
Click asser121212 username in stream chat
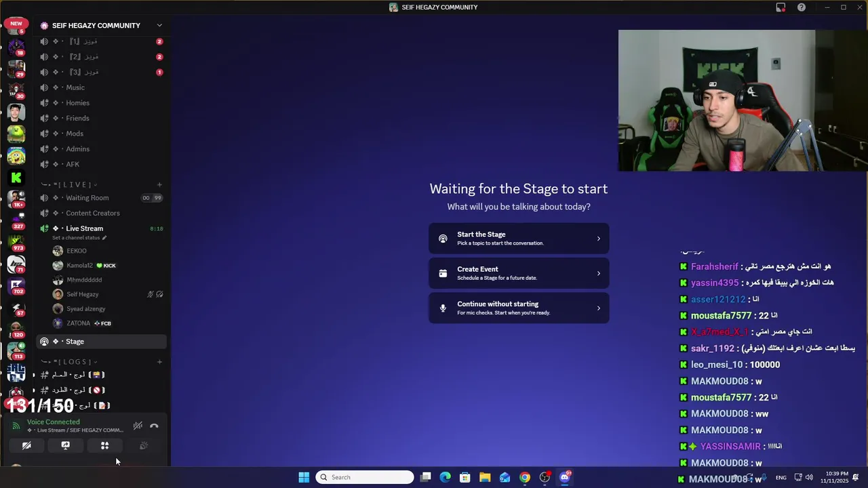(x=718, y=299)
